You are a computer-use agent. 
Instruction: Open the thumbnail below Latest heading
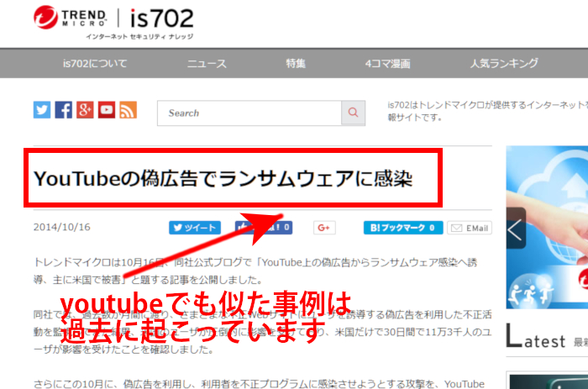[x=549, y=381]
